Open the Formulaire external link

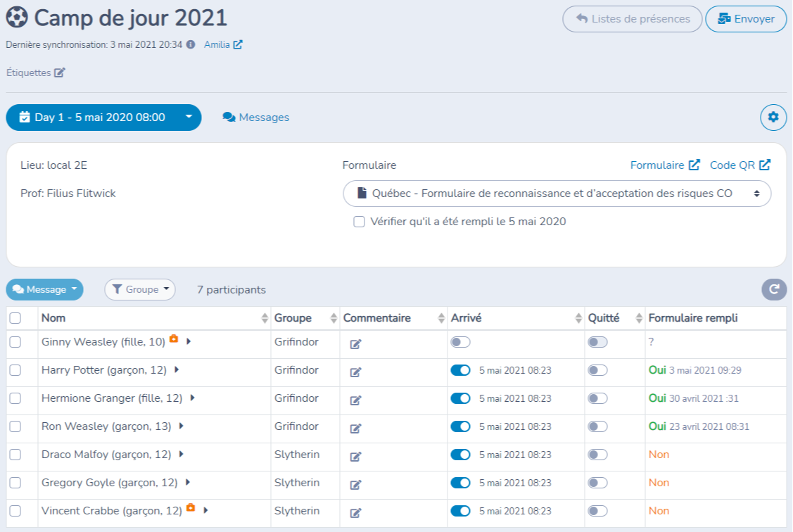coord(664,165)
